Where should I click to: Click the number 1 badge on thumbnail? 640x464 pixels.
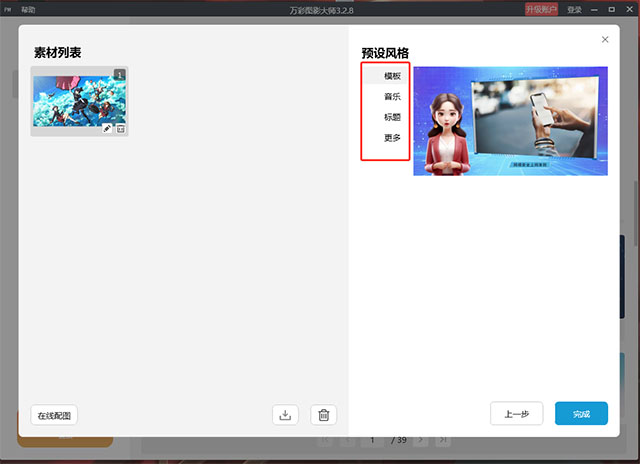click(120, 74)
